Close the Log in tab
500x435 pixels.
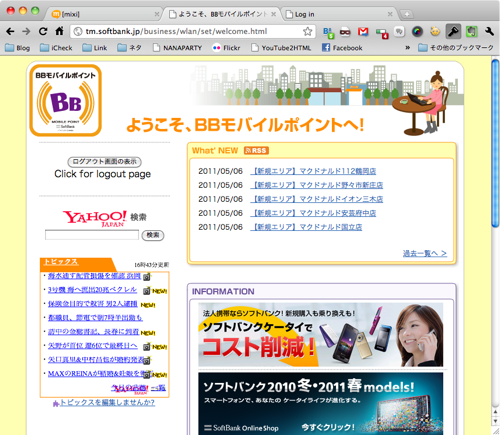click(390, 14)
